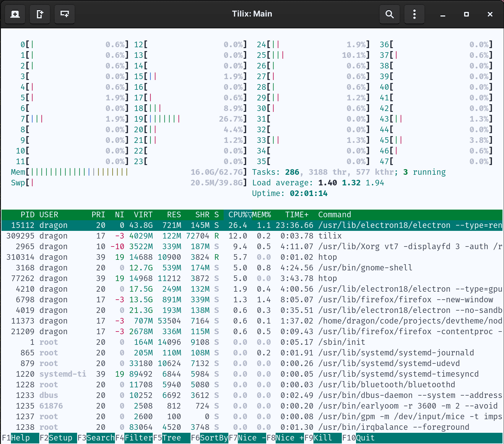Viewport: 504px width, 444px height.
Task: Close the Tilix window
Action: pos(490,14)
